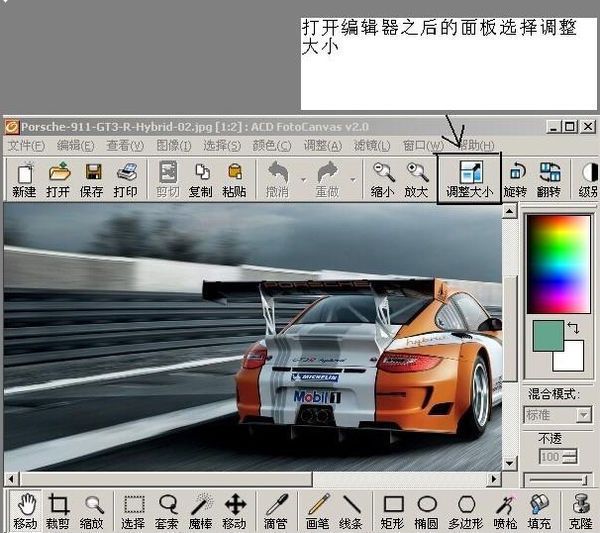Screen dimensions: 600x533
Task: Select the 裁剪 (Crop) tool
Action: coord(58,511)
